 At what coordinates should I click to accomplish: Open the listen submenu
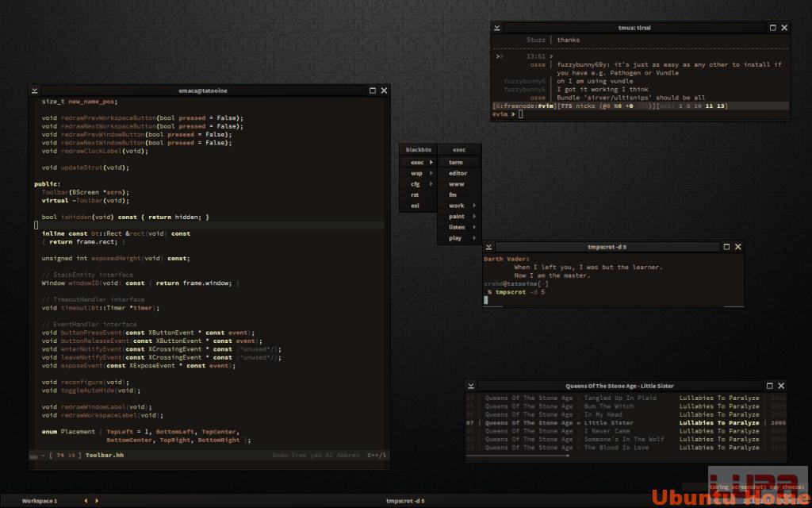[458, 227]
